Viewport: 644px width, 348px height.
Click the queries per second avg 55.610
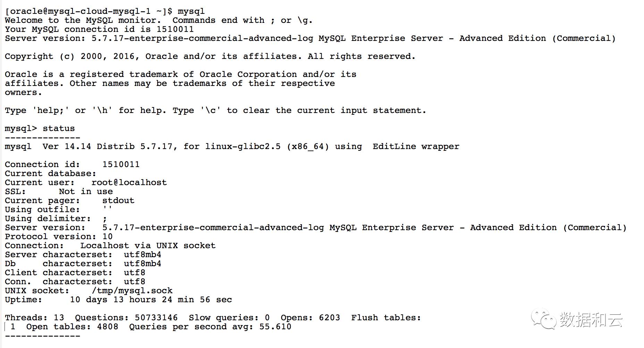coord(276,327)
